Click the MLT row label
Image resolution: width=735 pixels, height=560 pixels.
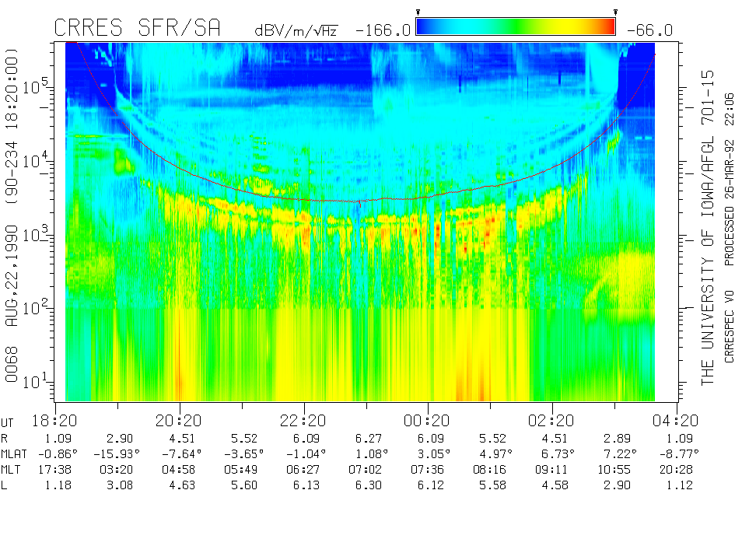[13, 469]
